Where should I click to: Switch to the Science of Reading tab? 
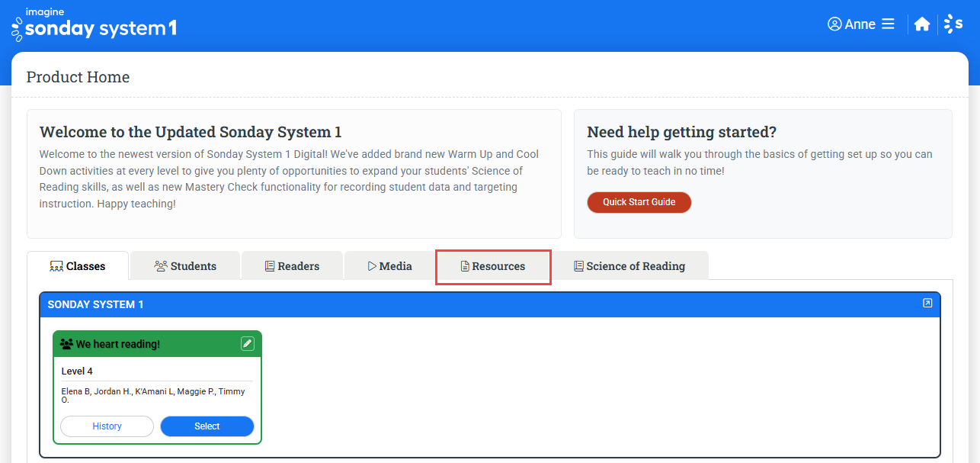pos(630,265)
